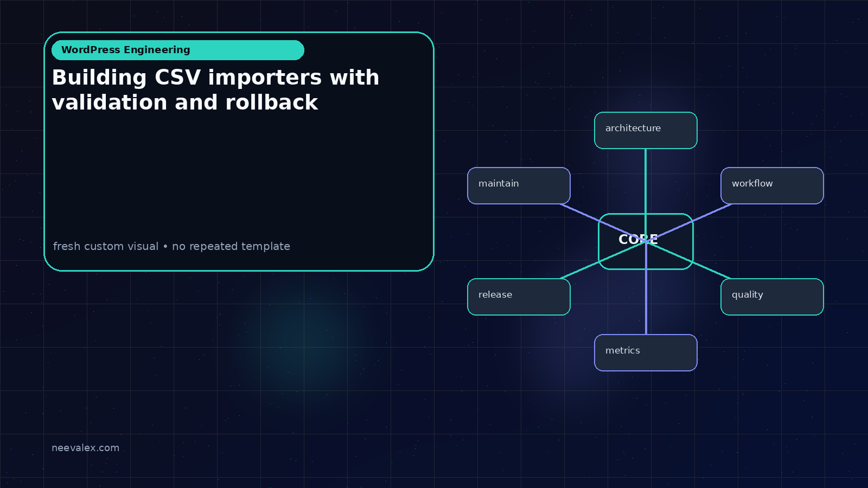This screenshot has width=868, height=488.
Task: Select the release node
Action: 519,297
